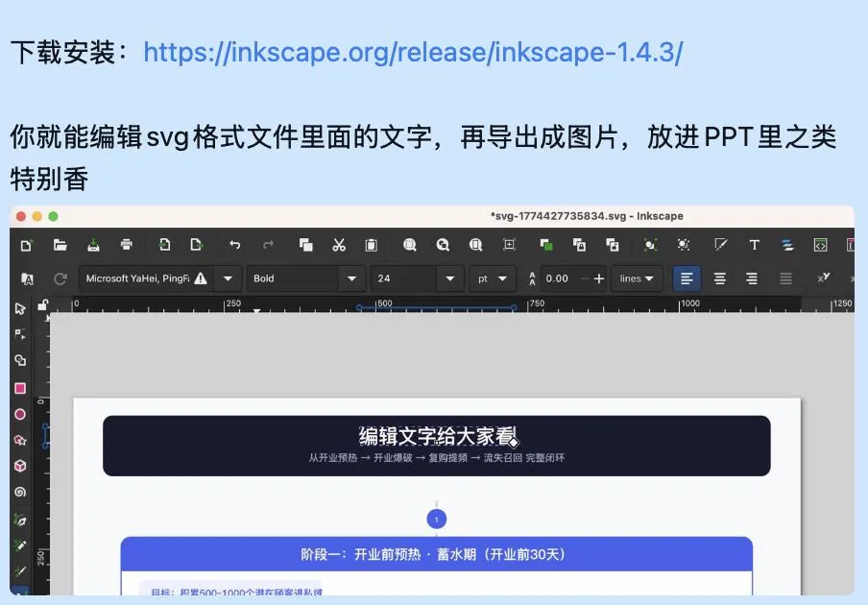This screenshot has height=605, width=868.
Task: Expand the font family dropdown arrow
Action: [x=228, y=278]
